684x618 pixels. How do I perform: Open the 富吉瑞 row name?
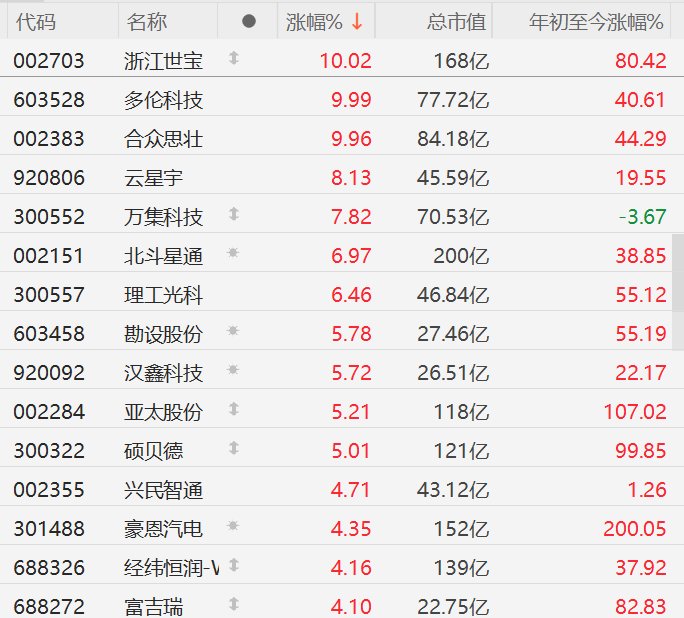pos(153,608)
